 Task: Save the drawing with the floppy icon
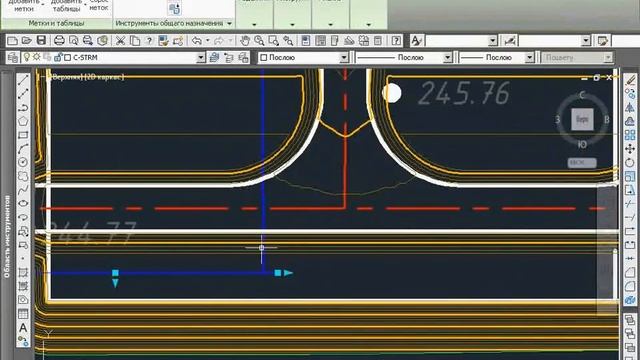click(41, 40)
